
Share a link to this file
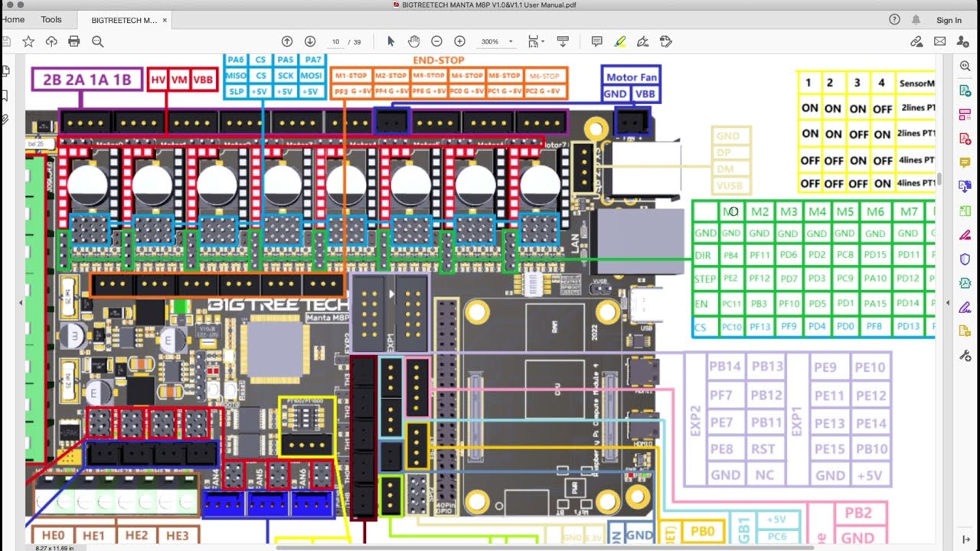(x=916, y=41)
